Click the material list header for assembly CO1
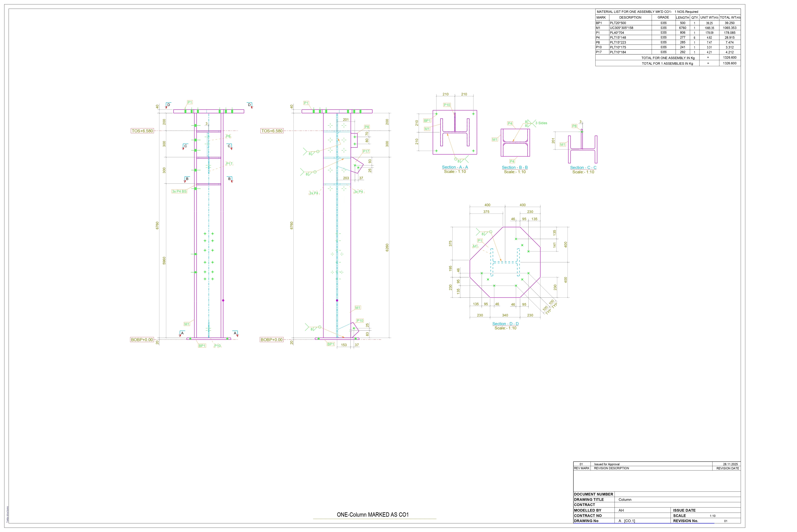 pyautogui.click(x=647, y=12)
